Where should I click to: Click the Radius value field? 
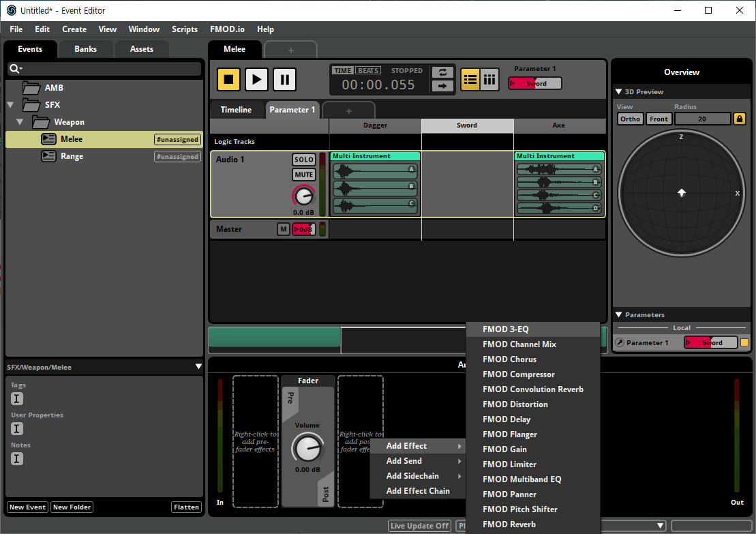[702, 119]
